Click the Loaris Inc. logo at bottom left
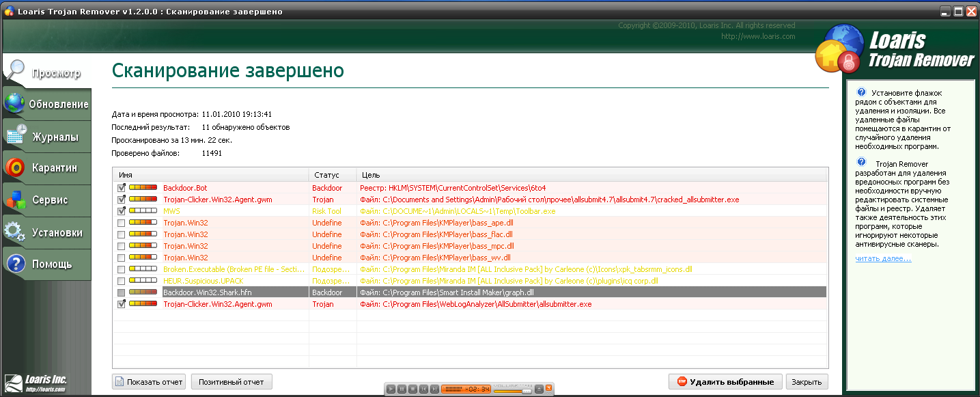This screenshot has height=397, width=980. [x=36, y=382]
